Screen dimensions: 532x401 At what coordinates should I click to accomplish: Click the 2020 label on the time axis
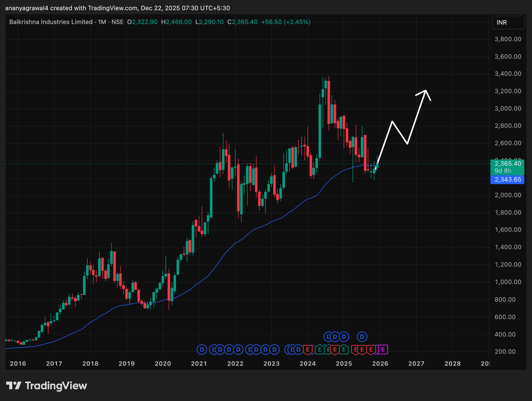click(x=163, y=364)
